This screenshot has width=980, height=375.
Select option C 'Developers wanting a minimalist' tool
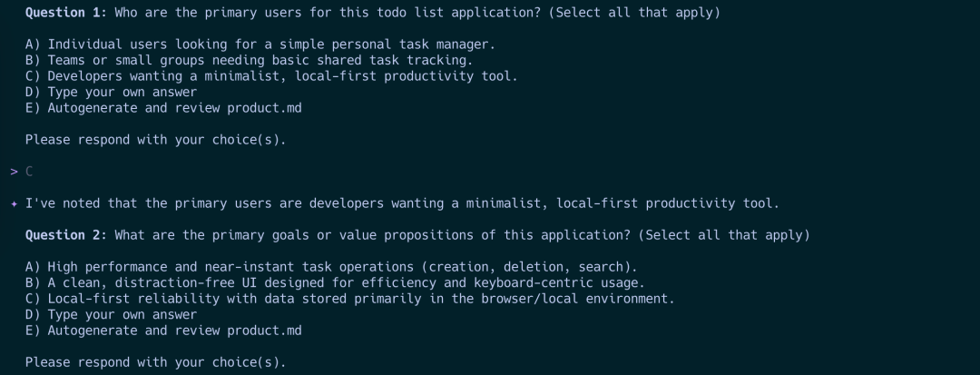coord(270,76)
